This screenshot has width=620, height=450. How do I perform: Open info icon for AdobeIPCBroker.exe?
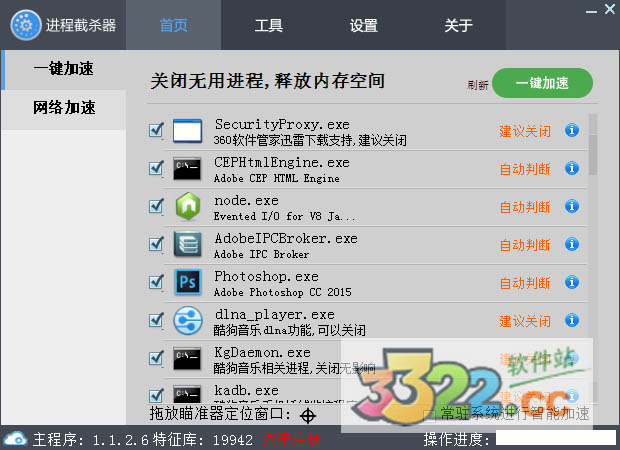tap(572, 244)
